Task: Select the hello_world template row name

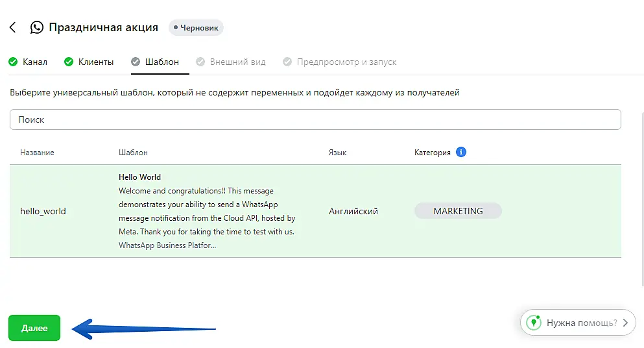Action: tap(43, 211)
